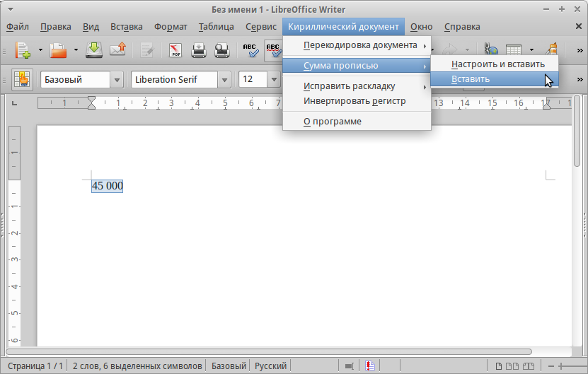Screen dimensions: 588x374
Task: Open the Сервис menu
Action: coord(261,27)
